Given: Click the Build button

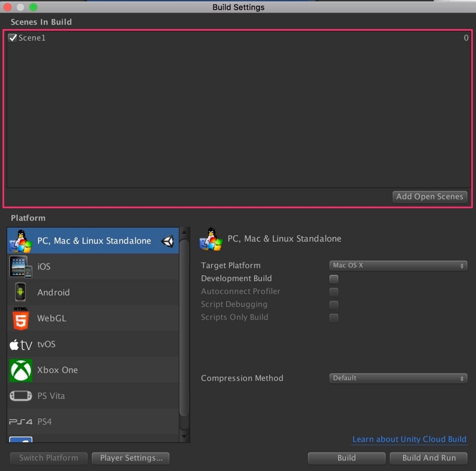Looking at the screenshot, I should pyautogui.click(x=346, y=458).
